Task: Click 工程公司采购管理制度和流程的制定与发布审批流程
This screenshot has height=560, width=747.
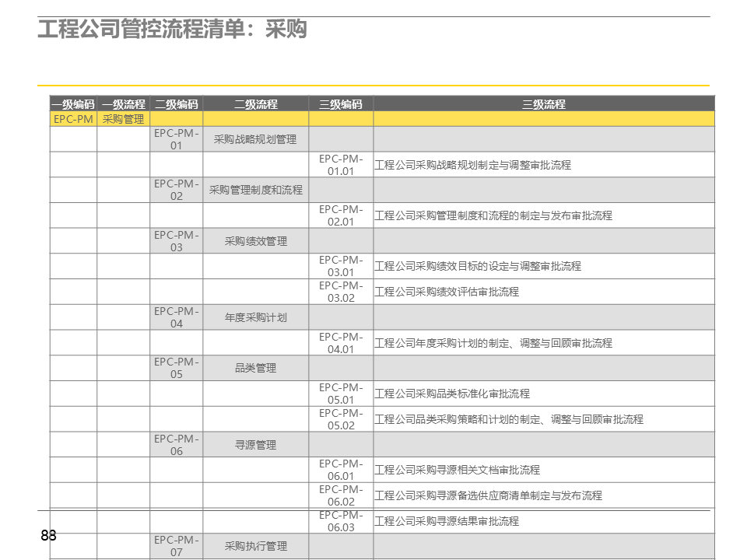Action: point(493,215)
